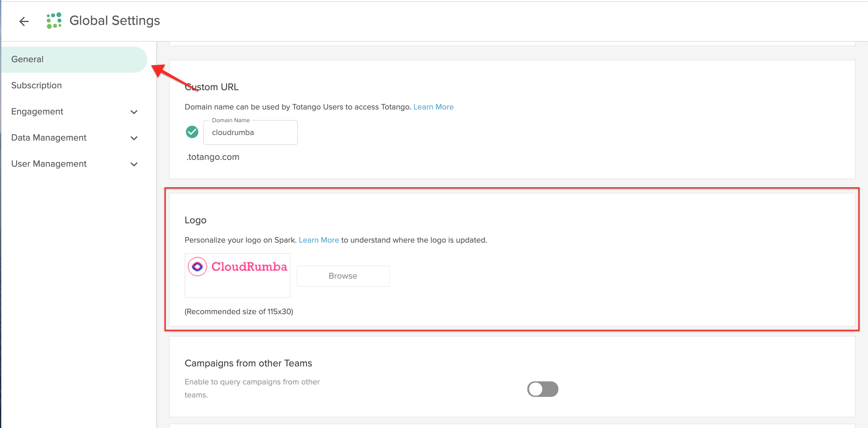
Task: Click the Logo section heading
Action: tap(196, 220)
